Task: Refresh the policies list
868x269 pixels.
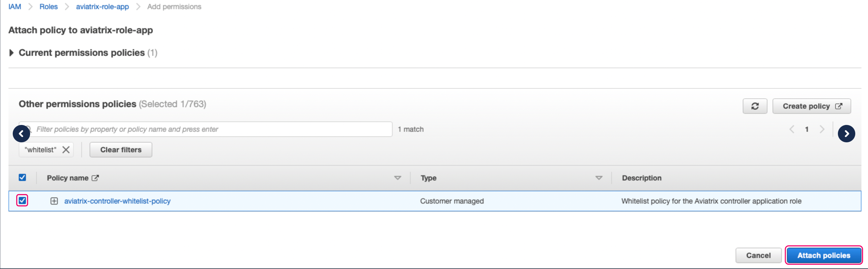Action: 755,106
